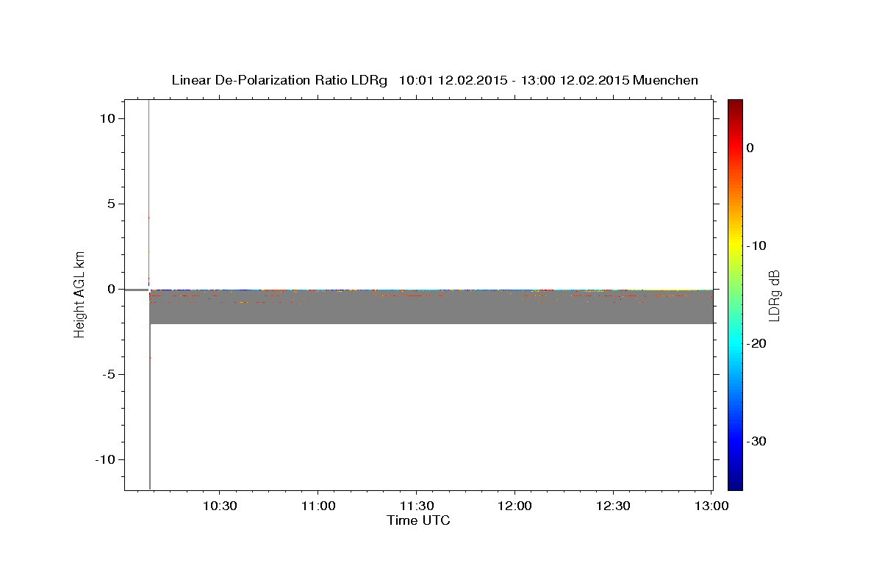Click the gray data band below 0 km
Viewport: 882px width, 588px height.
coord(431,308)
